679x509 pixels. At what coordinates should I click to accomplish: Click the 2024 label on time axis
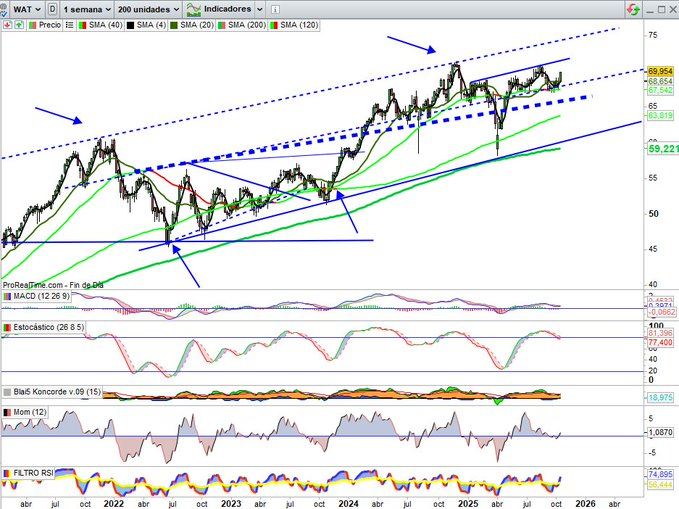point(348,504)
